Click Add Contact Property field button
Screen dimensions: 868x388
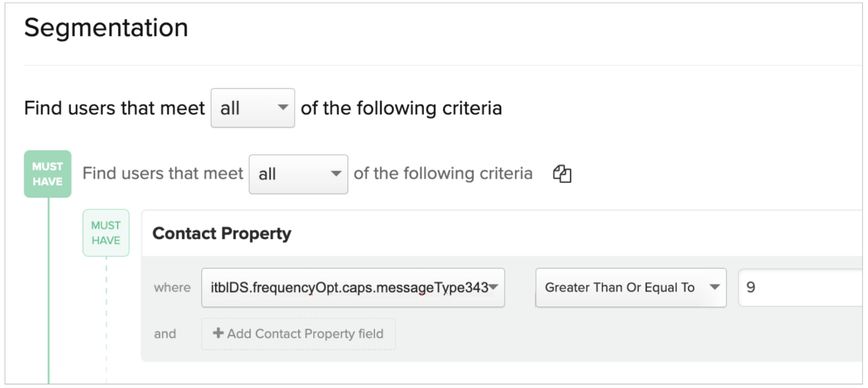pos(298,334)
